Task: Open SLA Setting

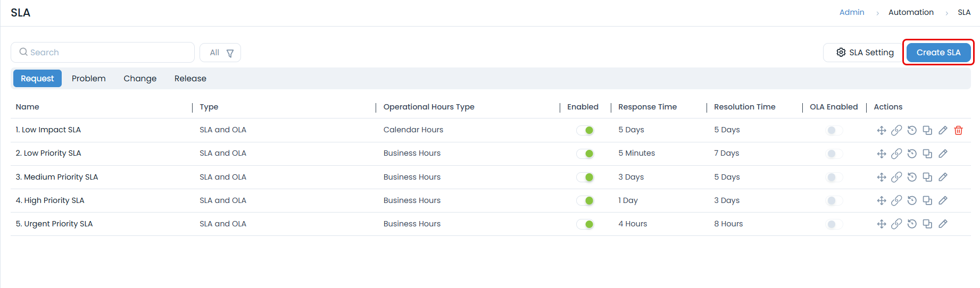Action: click(x=865, y=53)
